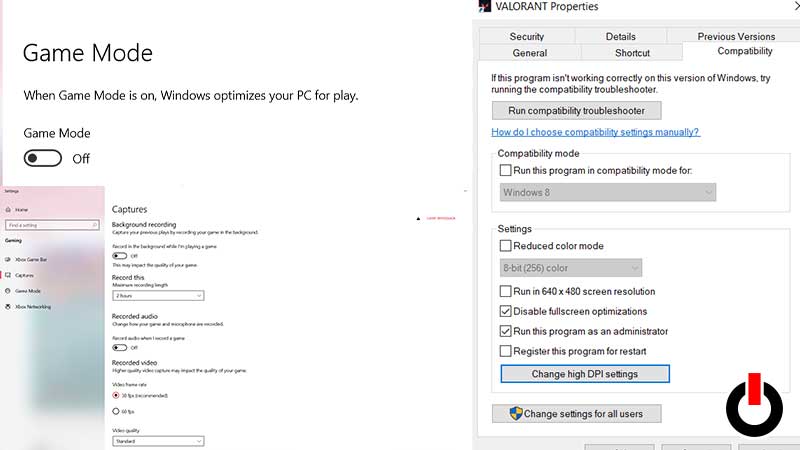Enable the Reduced color mode checkbox
Screen dimensions: 800x450
tap(506, 245)
